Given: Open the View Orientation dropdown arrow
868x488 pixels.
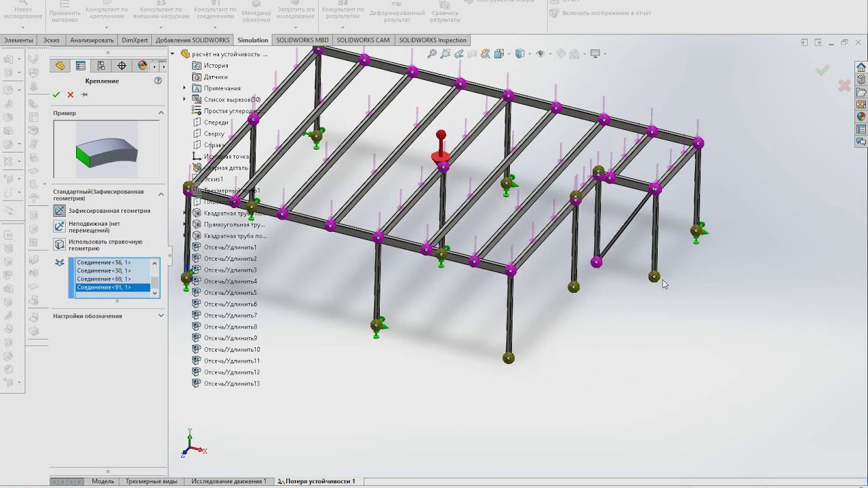Looking at the screenshot, I should point(508,54).
